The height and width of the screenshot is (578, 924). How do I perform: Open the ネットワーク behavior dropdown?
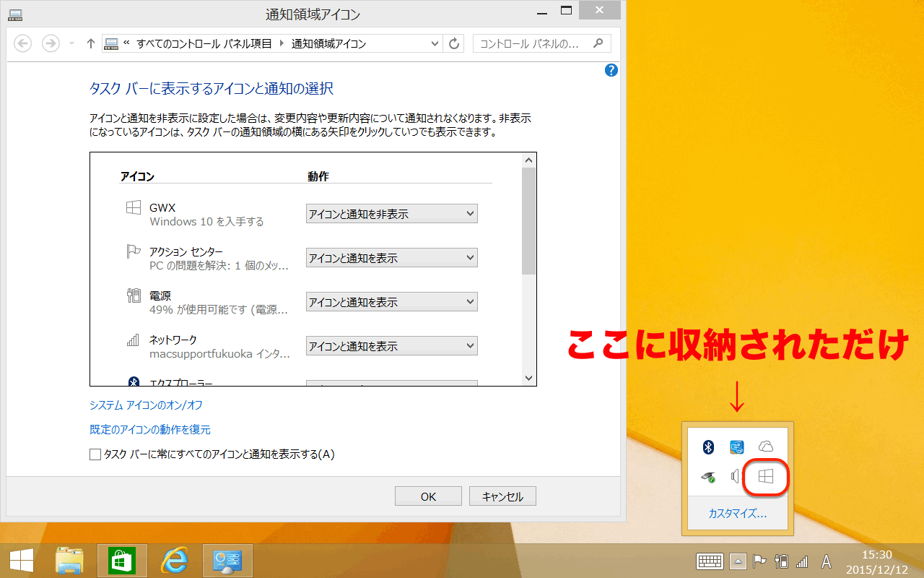(x=391, y=346)
